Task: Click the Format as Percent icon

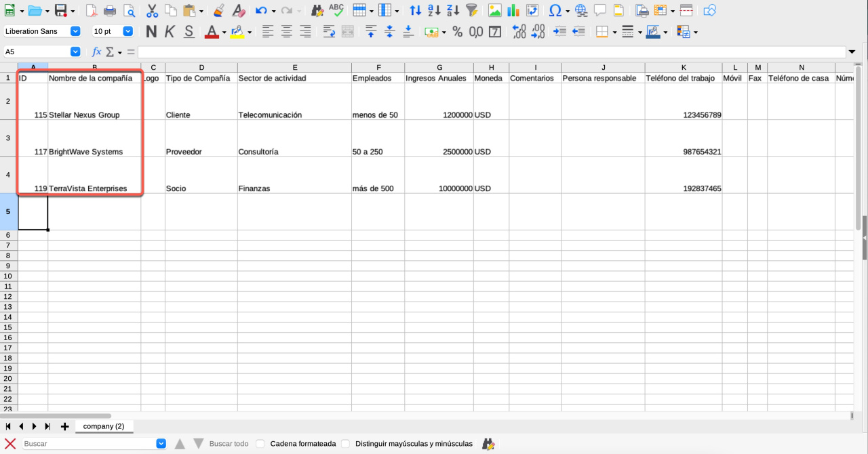Action: (457, 31)
